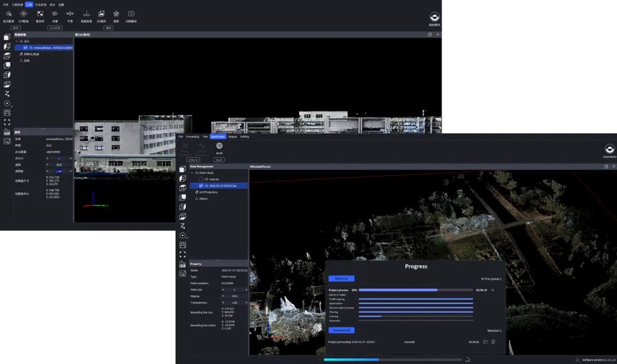Click the camera screenshot icon in Chinese window toolbar
Image resolution: width=617 pixels, height=364 pixels.
coord(131,14)
